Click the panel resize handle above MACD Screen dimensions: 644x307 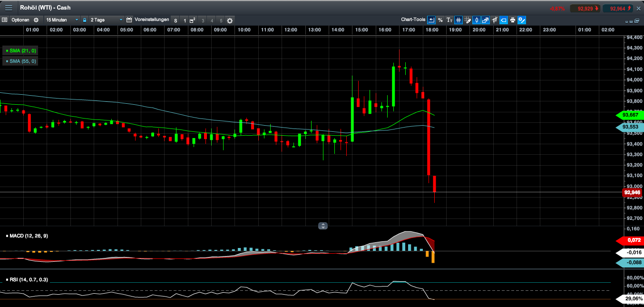[323, 226]
